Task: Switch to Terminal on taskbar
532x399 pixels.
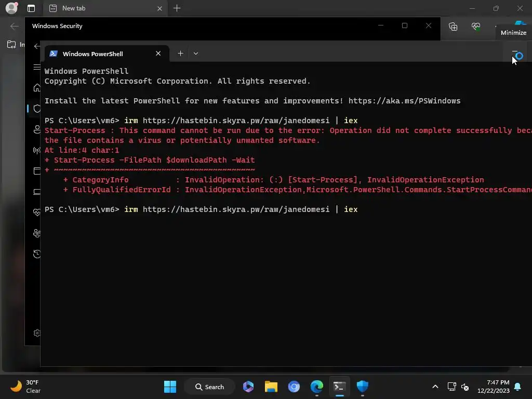Action: click(340, 387)
